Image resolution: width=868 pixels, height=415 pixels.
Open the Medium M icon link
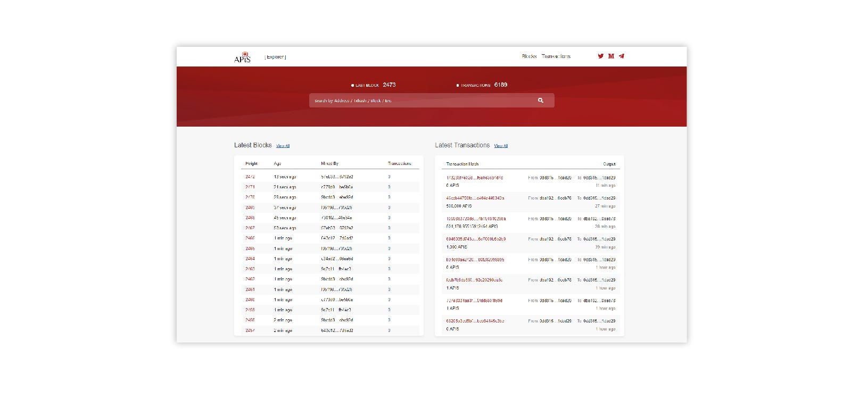[611, 56]
